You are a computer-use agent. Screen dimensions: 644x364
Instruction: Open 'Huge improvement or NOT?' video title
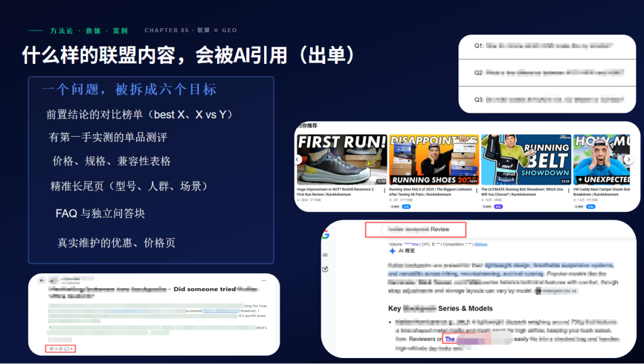336,192
